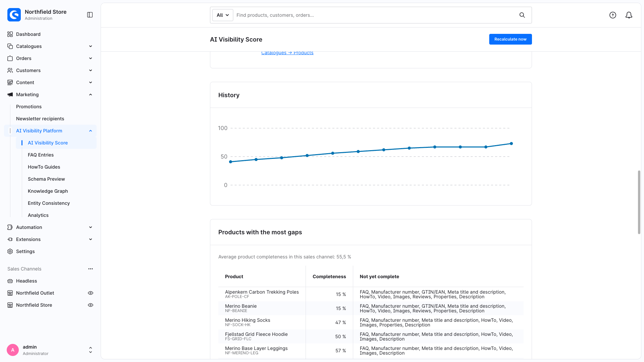644x362 pixels.
Task: Click the Content icon
Action: pos(10,82)
